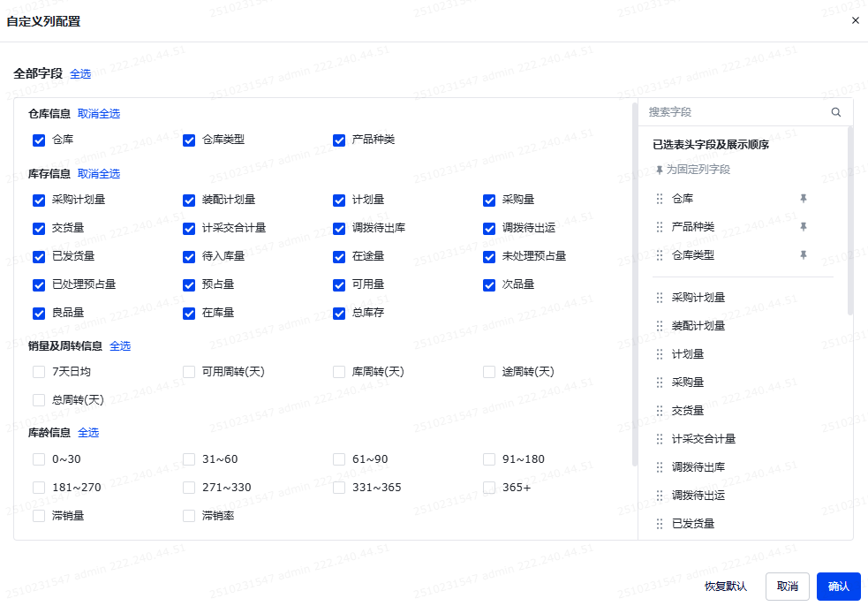Check the 271~330 stock age checkbox
Screen dimensions: 868x606
(x=189, y=488)
